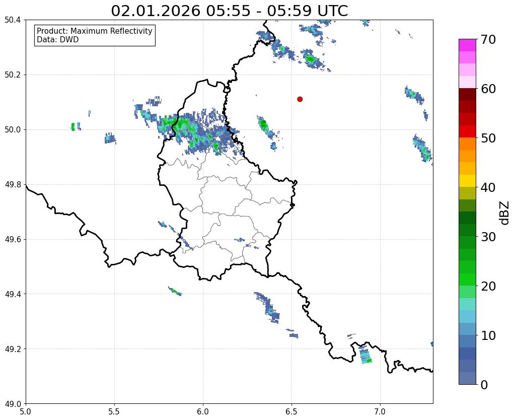Click latitude tick label 49.8
The image size is (515, 420).
tap(13, 185)
